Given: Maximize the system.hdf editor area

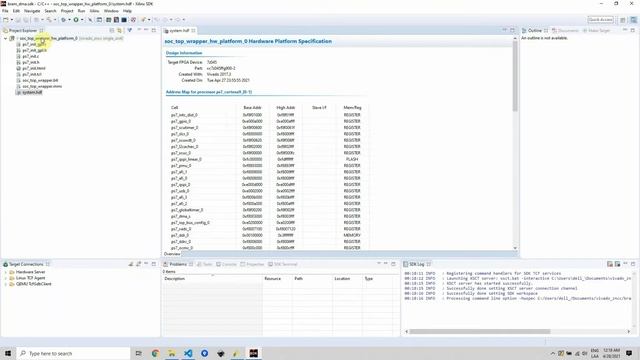Looking at the screenshot, I should click(512, 30).
